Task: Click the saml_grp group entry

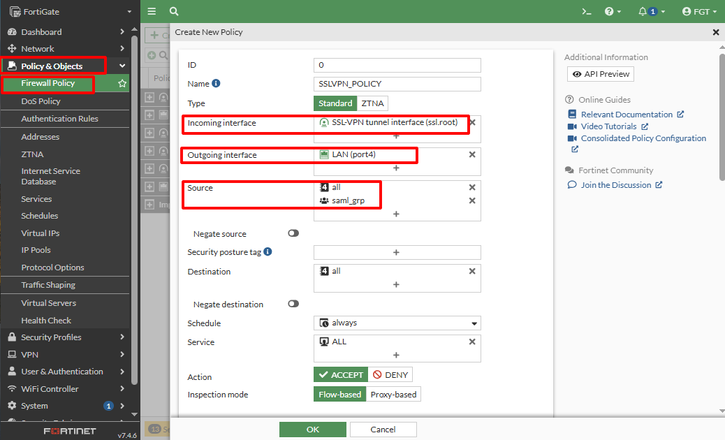Action: [x=342, y=201]
